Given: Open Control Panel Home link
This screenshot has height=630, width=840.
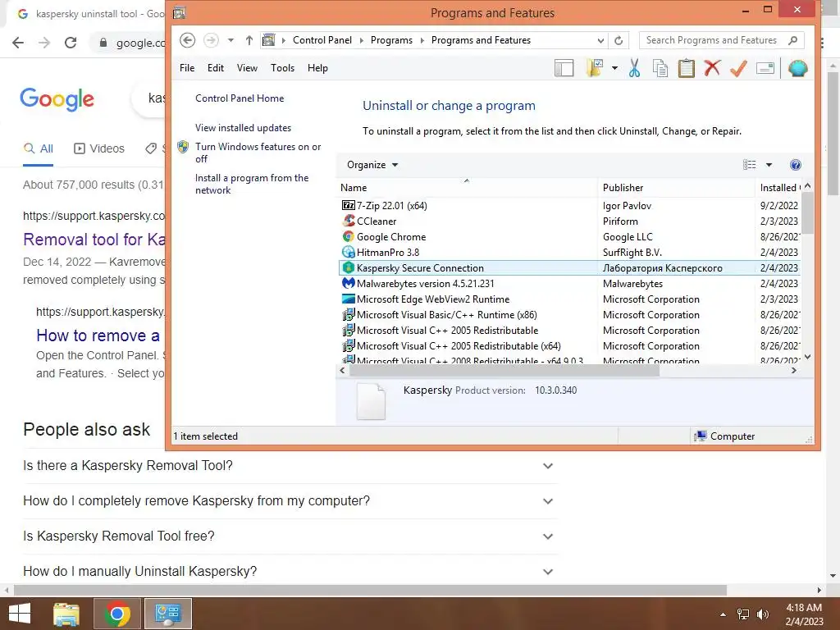Looking at the screenshot, I should 240,98.
